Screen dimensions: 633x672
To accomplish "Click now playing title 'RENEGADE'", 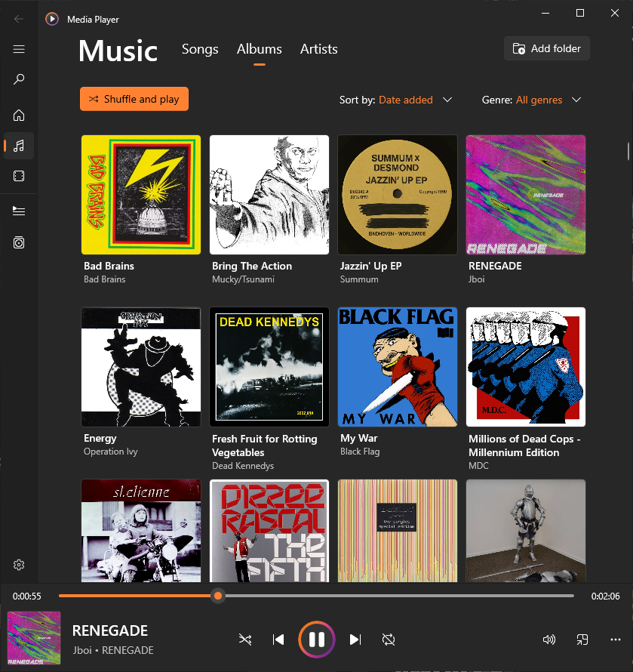I will coord(110,631).
